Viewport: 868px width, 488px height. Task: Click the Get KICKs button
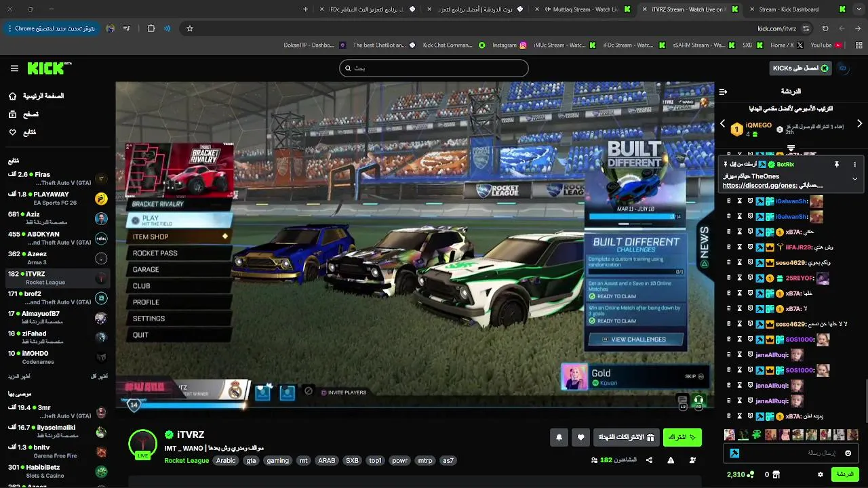click(800, 68)
